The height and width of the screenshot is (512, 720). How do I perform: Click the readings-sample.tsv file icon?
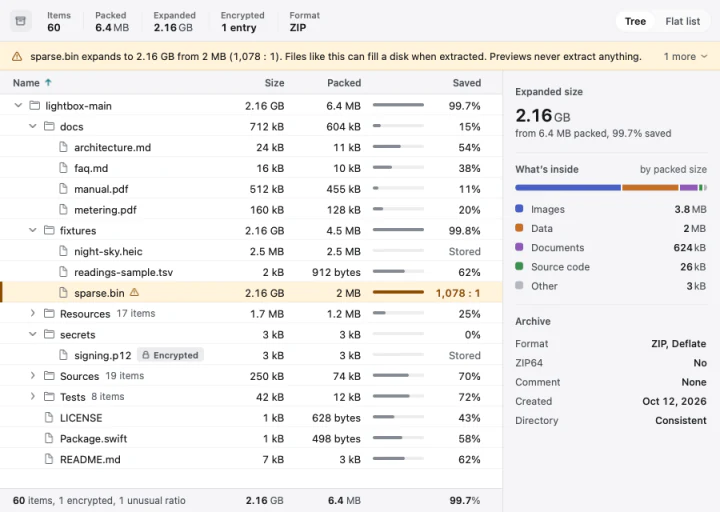(x=63, y=272)
